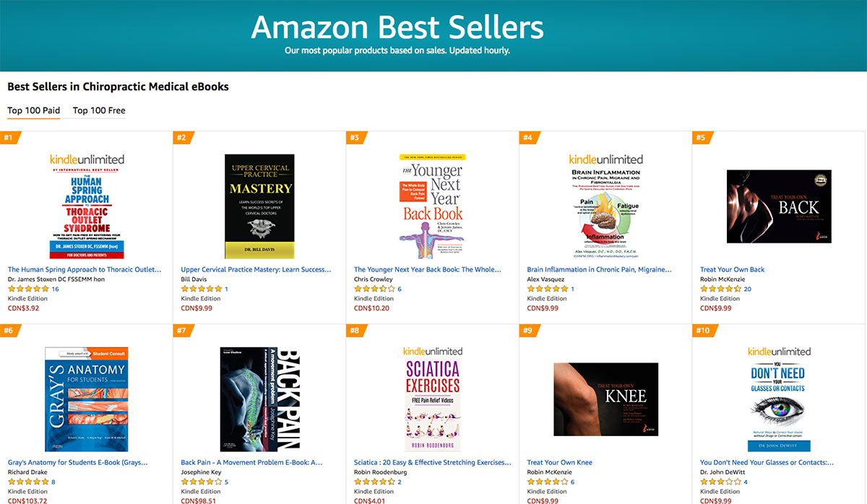Click the Upper Cervical Practice Mastery cover
The image size is (867, 504).
coord(259,207)
